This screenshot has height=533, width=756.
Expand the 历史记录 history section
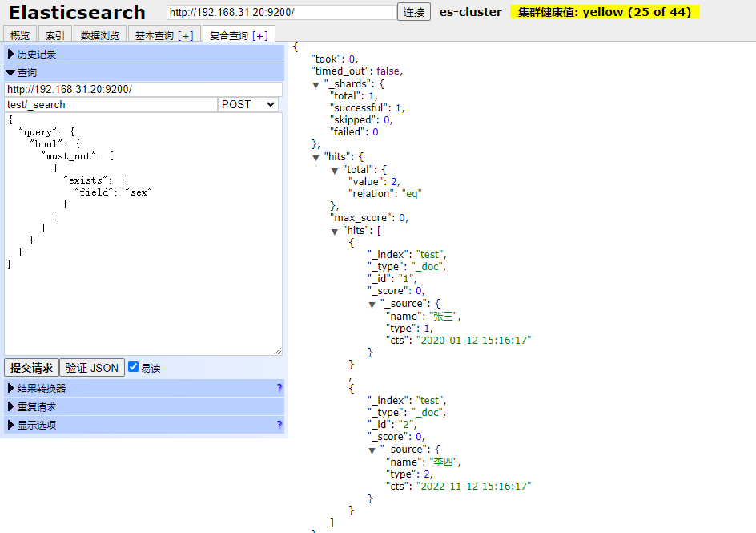tap(144, 54)
